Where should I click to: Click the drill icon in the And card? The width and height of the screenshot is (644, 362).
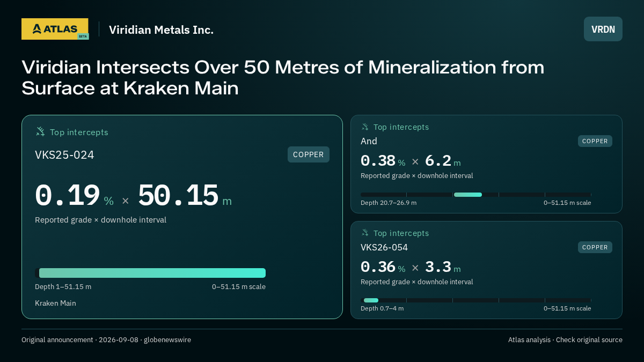tap(365, 127)
